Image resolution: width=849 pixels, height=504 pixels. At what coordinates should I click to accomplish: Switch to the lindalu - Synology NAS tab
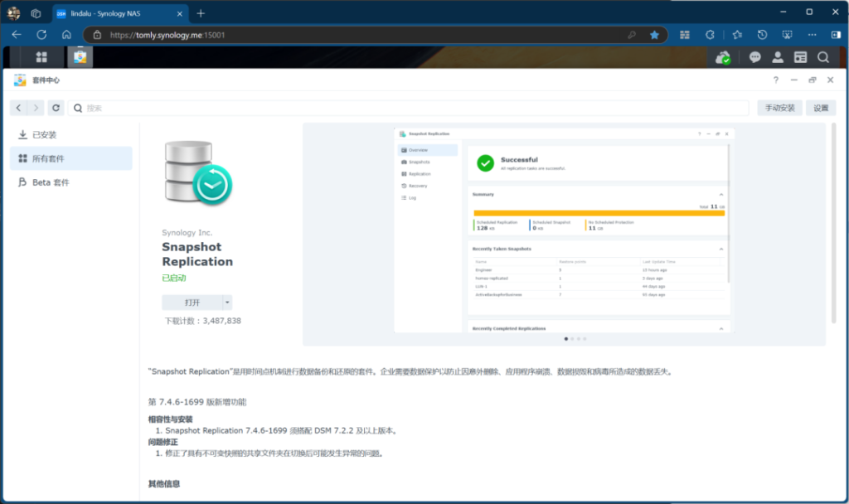pos(119,13)
